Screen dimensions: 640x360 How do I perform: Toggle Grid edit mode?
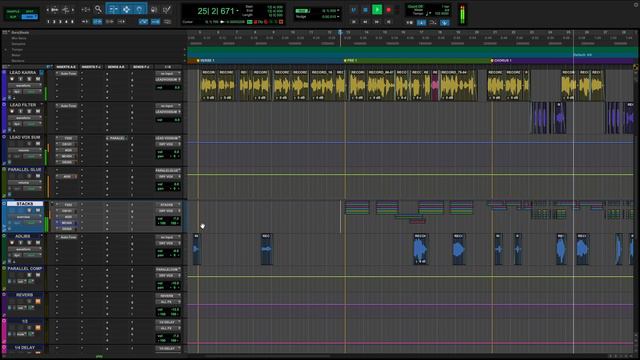coord(29,17)
